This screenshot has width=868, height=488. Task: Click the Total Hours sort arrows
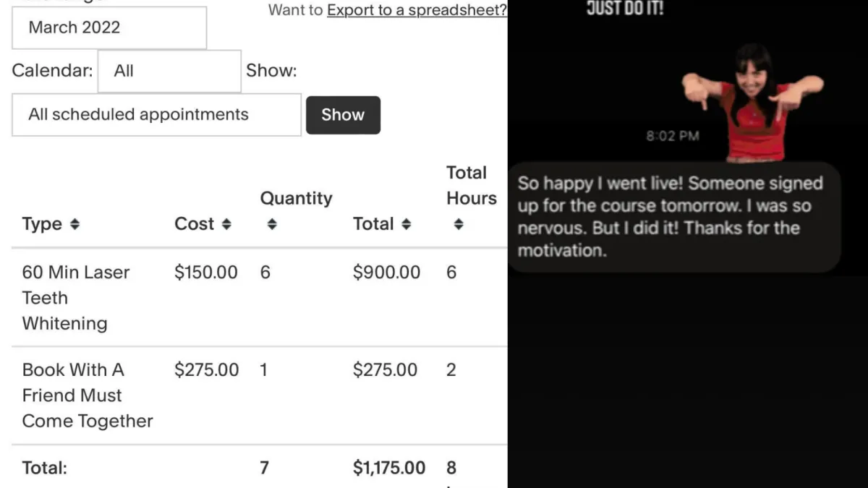(458, 225)
